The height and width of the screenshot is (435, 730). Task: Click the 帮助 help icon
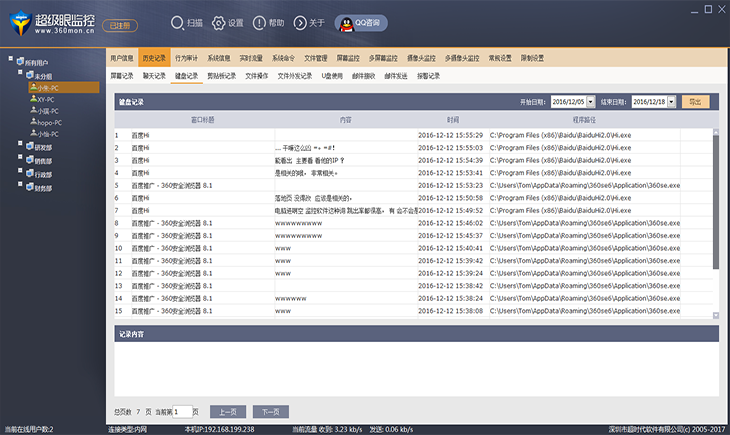click(x=259, y=22)
